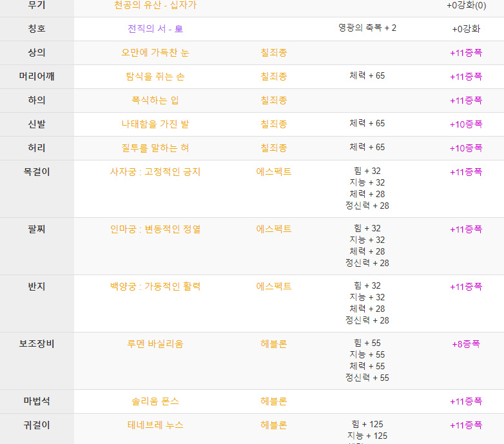This screenshot has width=504, height=444.
Task: Open the 전직의 서 - 皇 title item
Action: [155, 29]
